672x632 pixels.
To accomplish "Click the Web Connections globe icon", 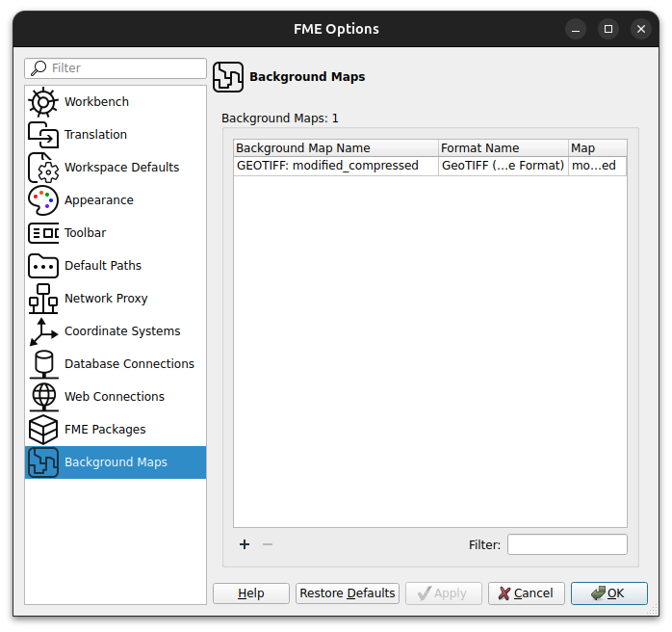I will coord(43,397).
